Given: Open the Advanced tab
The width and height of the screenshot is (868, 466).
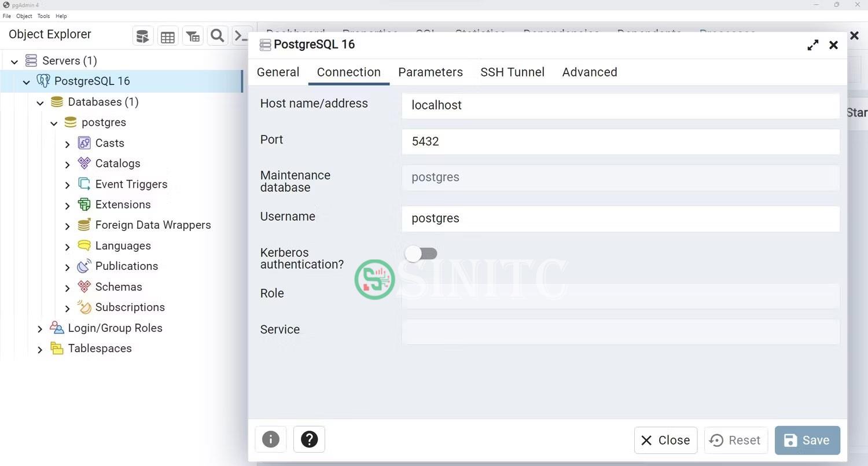Looking at the screenshot, I should 590,72.
